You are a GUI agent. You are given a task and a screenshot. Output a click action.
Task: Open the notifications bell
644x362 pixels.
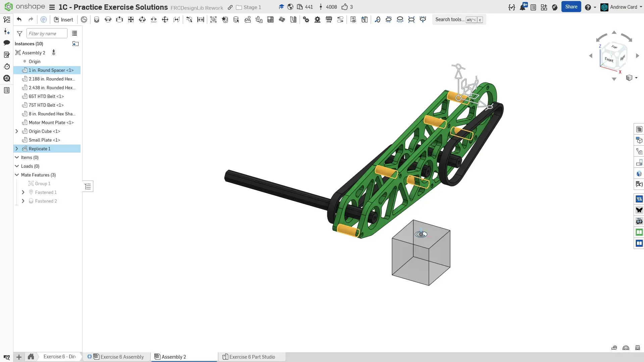point(523,7)
